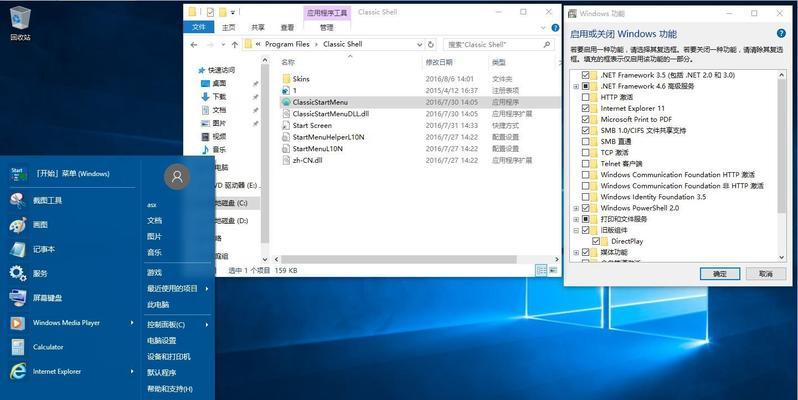Open help icon in Windows Features dialog
The width and height of the screenshot is (798, 400).
[781, 34]
